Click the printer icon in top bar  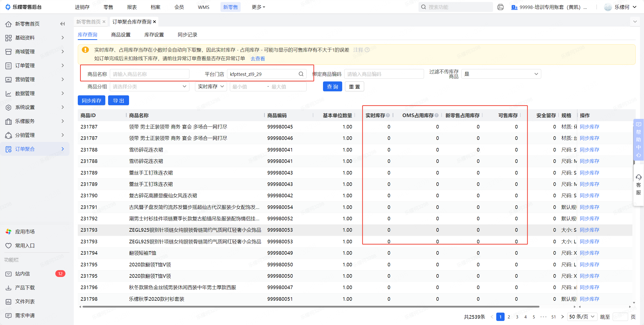[x=500, y=7]
